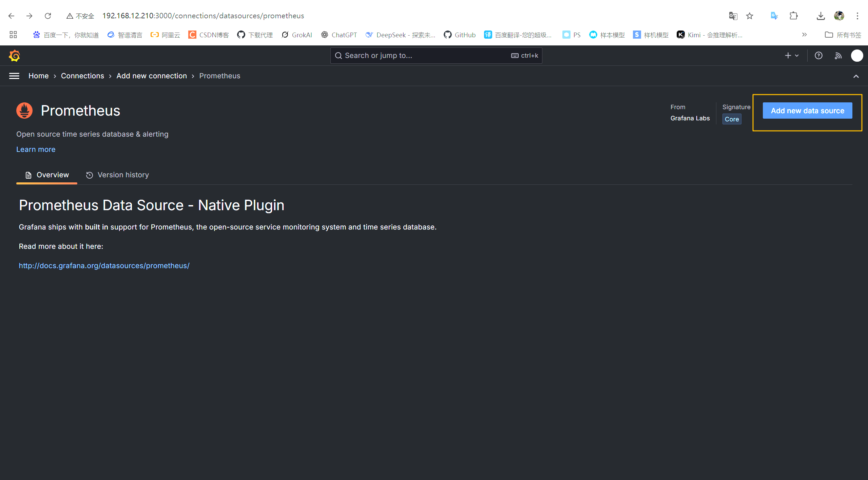Open the 样本模型 bookmark
Image resolution: width=868 pixels, height=480 pixels.
[607, 35]
